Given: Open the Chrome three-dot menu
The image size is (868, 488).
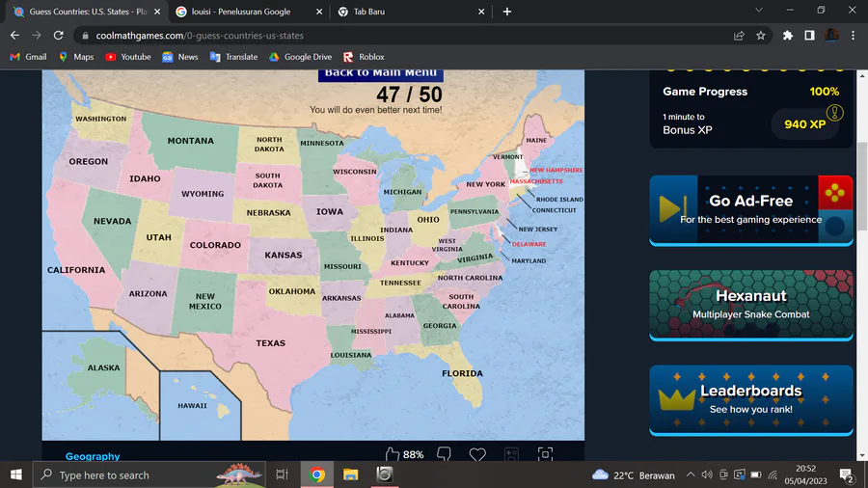Looking at the screenshot, I should click(854, 36).
